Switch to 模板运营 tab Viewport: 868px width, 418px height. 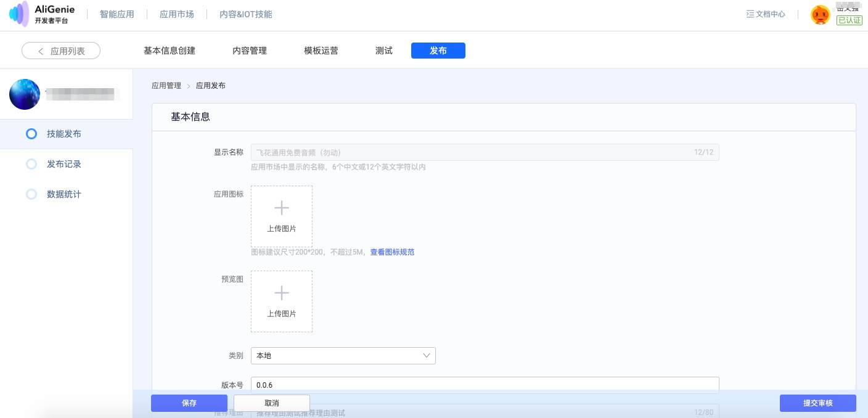321,51
